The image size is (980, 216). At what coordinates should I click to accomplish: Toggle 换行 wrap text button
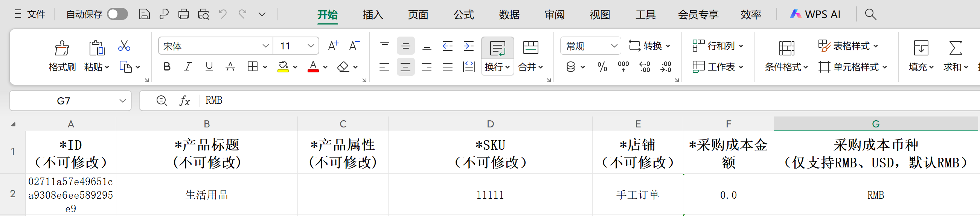pos(498,56)
